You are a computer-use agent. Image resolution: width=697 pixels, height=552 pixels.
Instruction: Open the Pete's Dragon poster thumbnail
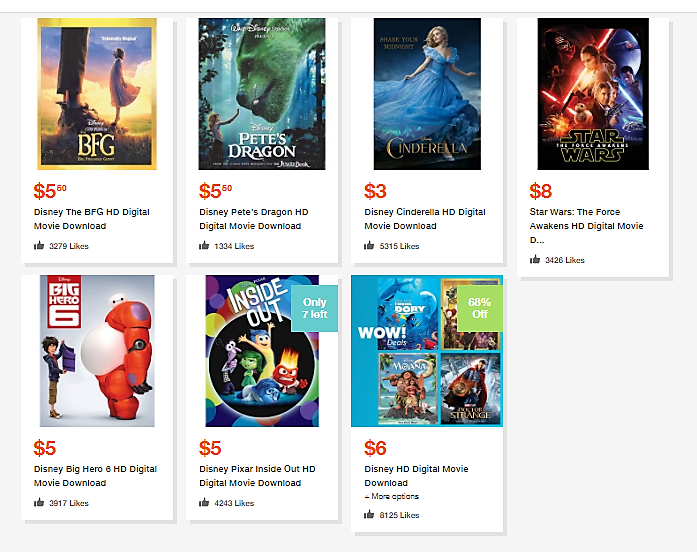click(x=262, y=94)
